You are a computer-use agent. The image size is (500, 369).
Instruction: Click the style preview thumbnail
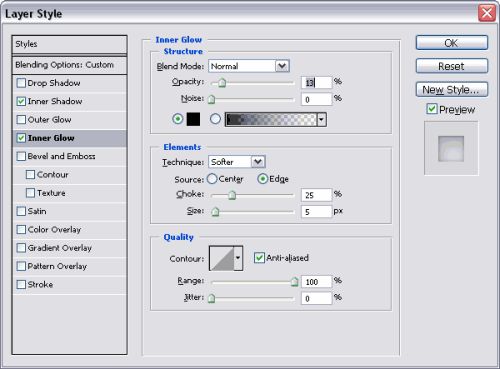[x=451, y=149]
